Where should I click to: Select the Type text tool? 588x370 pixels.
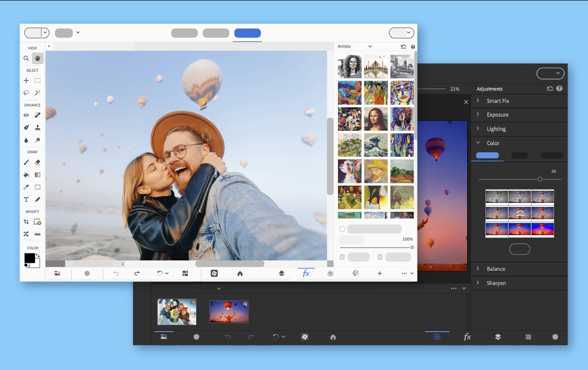[x=27, y=199]
